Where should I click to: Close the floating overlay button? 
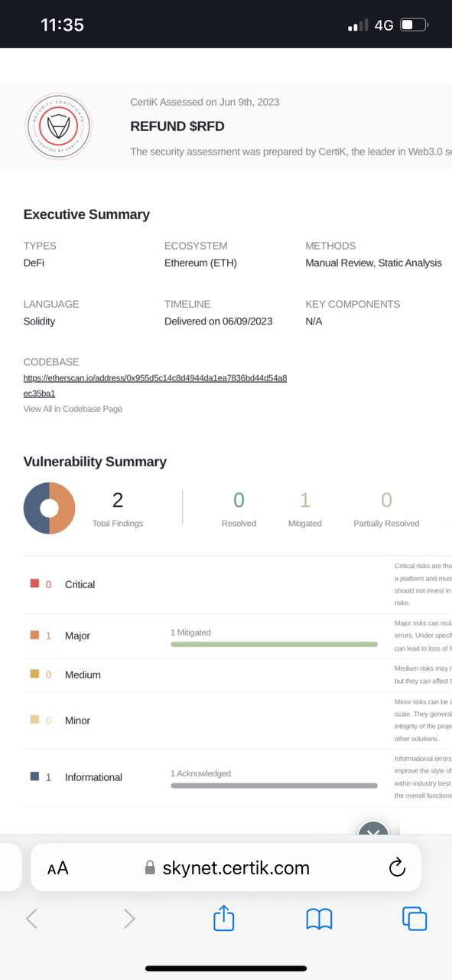click(374, 830)
